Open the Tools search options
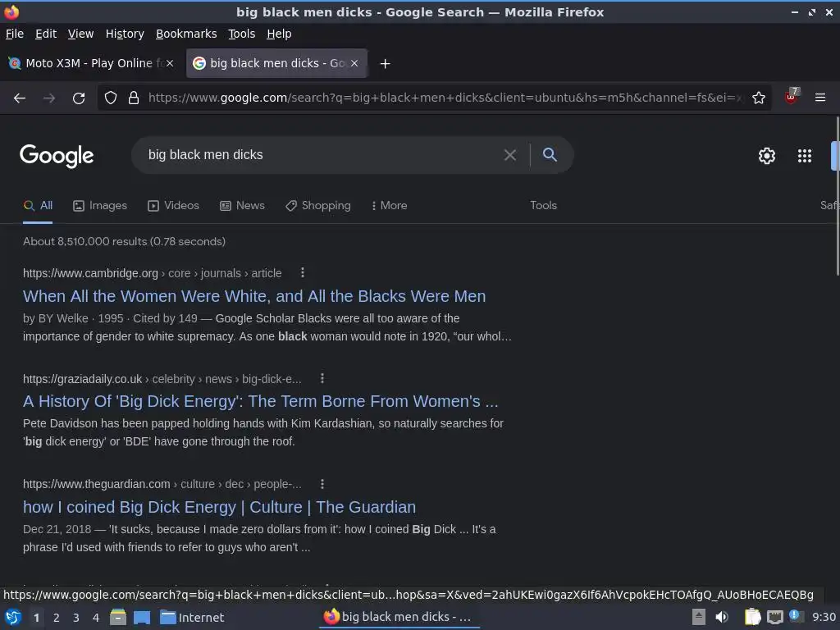840x630 pixels. pos(543,206)
